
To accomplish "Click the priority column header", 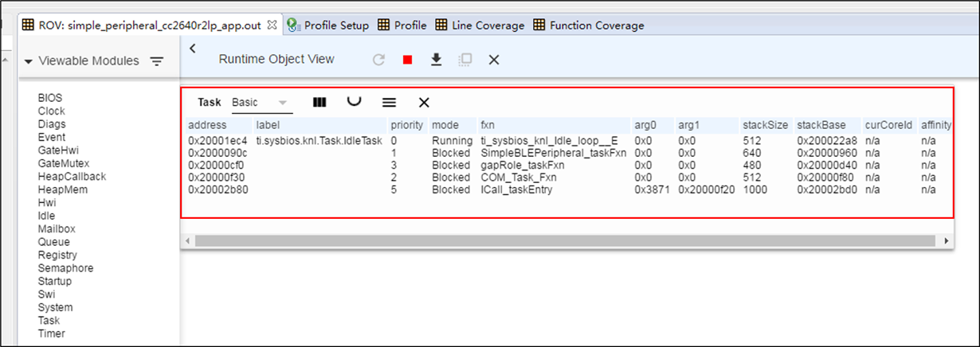I will (x=407, y=125).
